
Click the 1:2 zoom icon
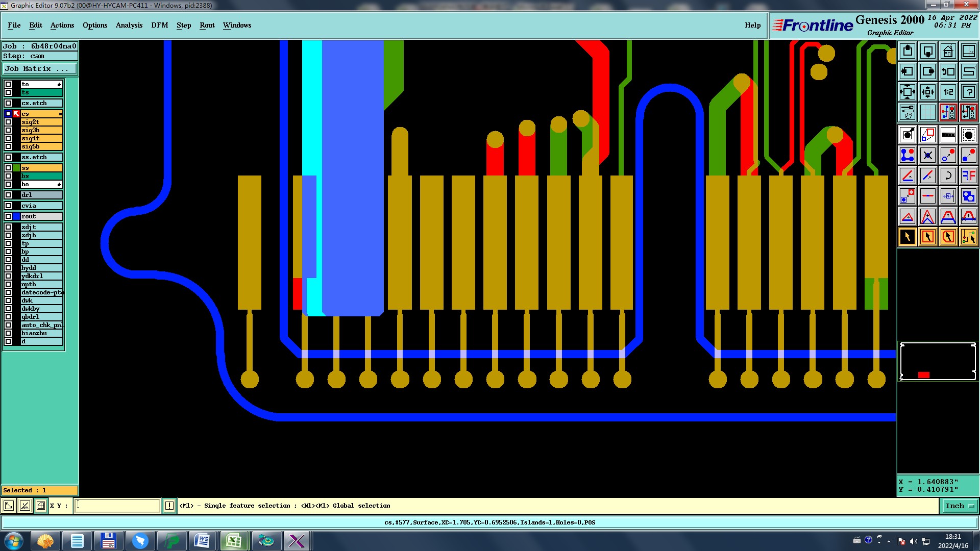coord(948,92)
